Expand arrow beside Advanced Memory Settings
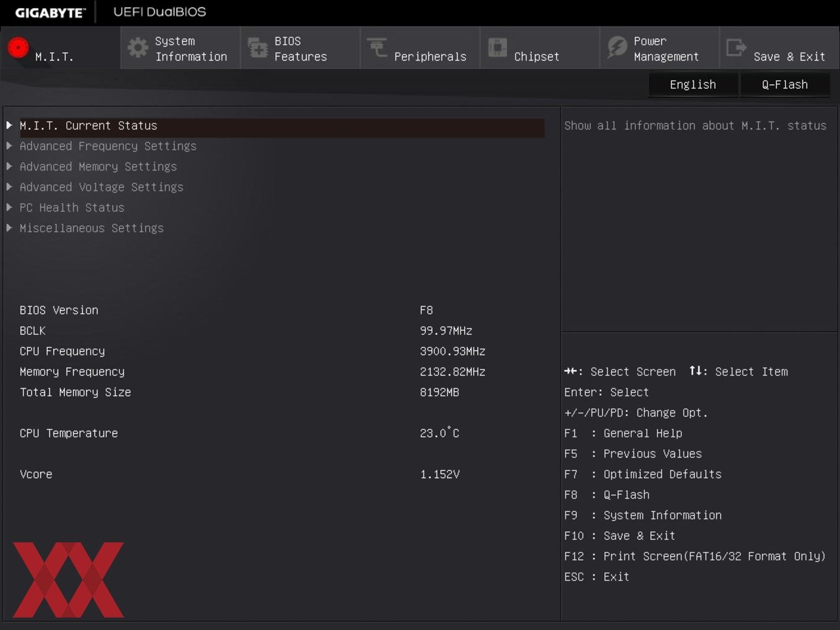Image resolution: width=840 pixels, height=630 pixels. 9,166
